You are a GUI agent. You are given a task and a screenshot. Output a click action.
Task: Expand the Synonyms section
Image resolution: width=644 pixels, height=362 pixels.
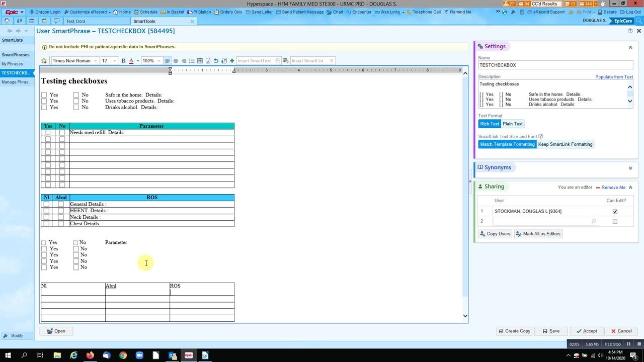coord(630,168)
